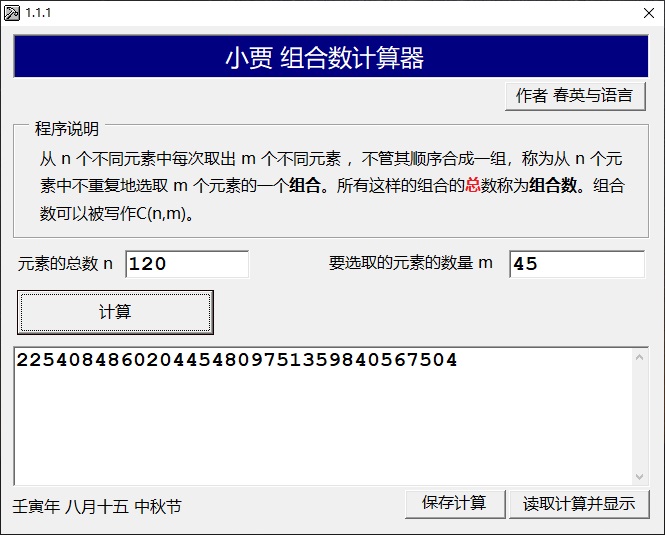Click the 1.1.1 title bar text
The width and height of the screenshot is (665, 535).
(39, 12)
